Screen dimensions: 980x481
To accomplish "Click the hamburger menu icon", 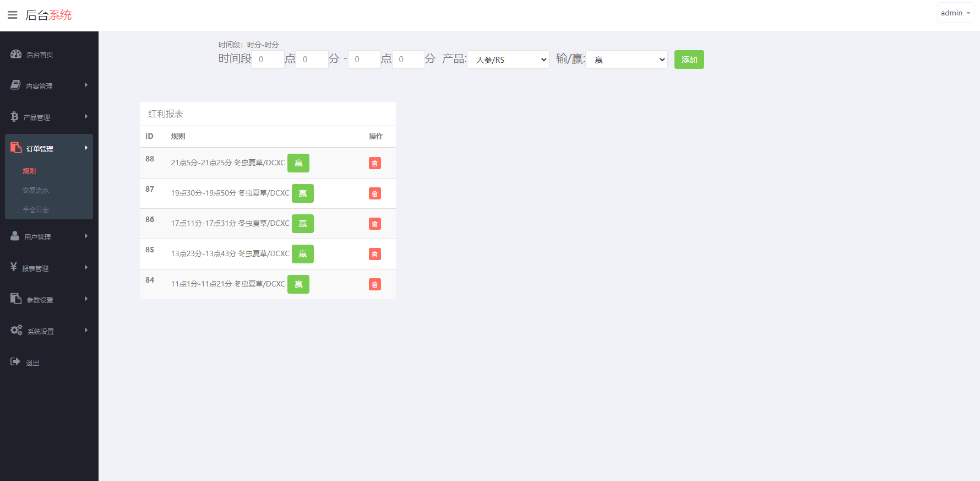I will 12,15.
